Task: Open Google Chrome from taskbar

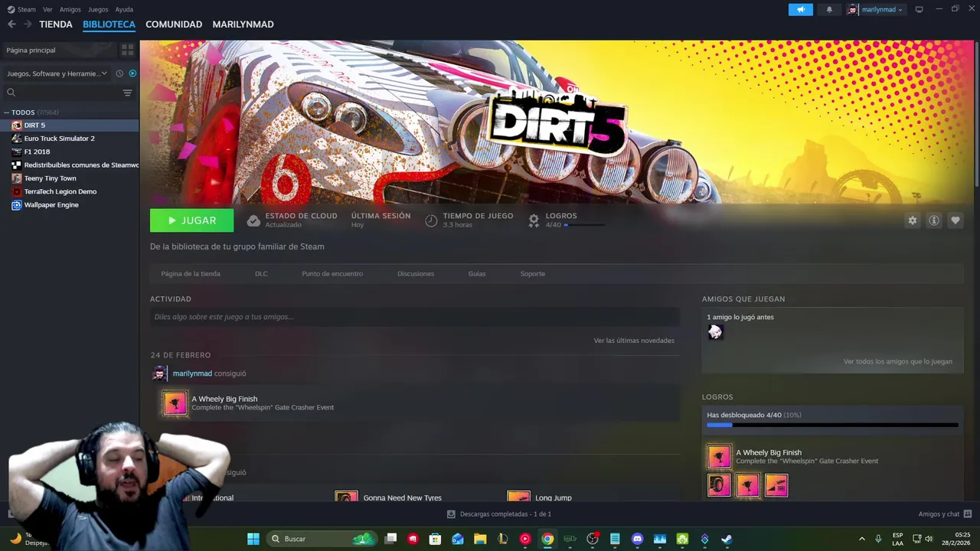Action: pyautogui.click(x=547, y=539)
